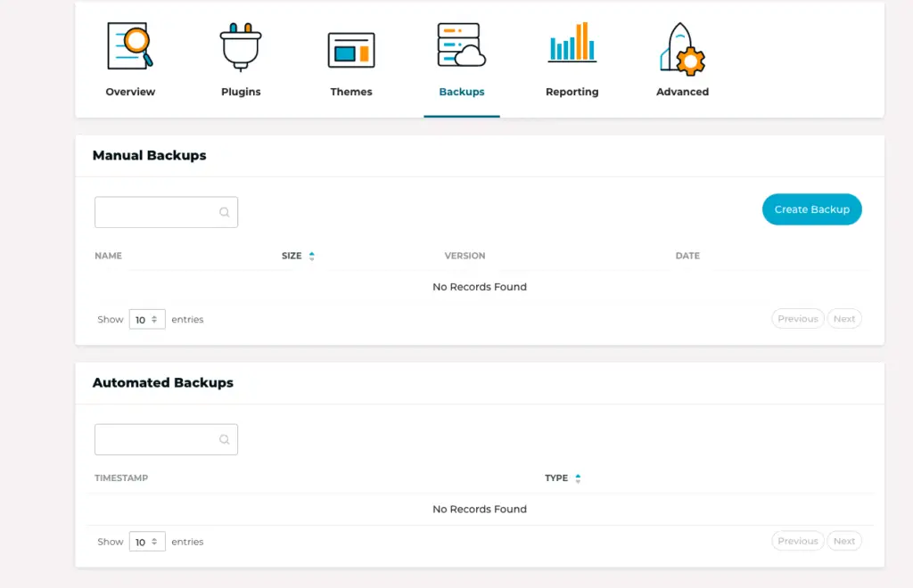
Task: Switch to the Plugins tab label
Action: tap(241, 92)
